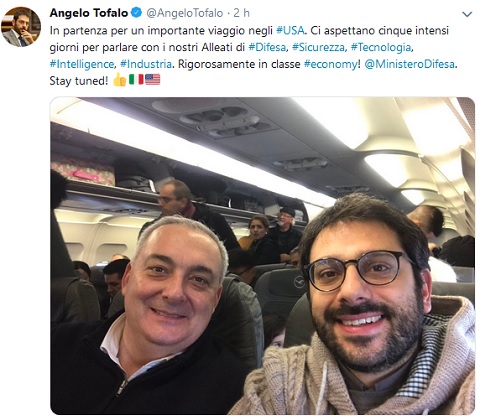Click the Angelo Tofalo display name

89,13
